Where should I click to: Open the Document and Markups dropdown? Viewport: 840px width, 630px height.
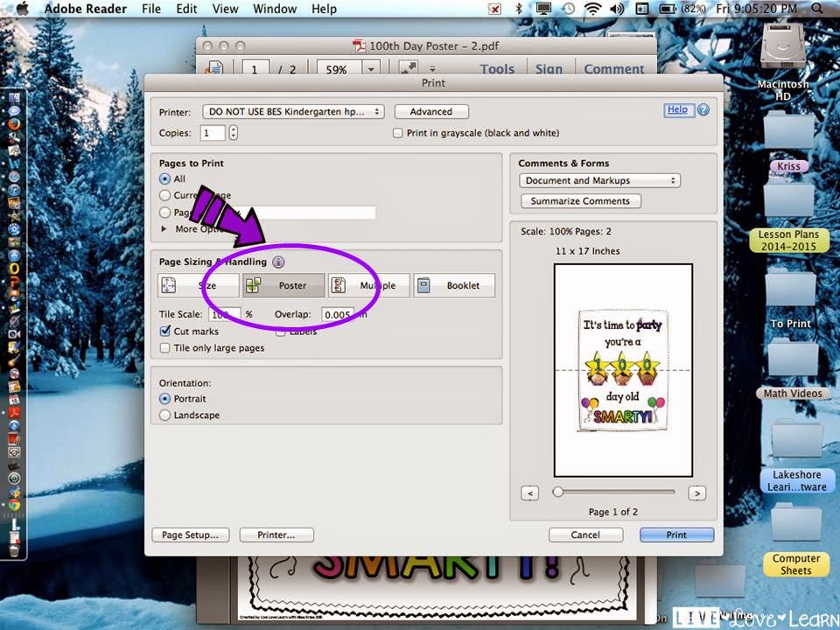(599, 180)
